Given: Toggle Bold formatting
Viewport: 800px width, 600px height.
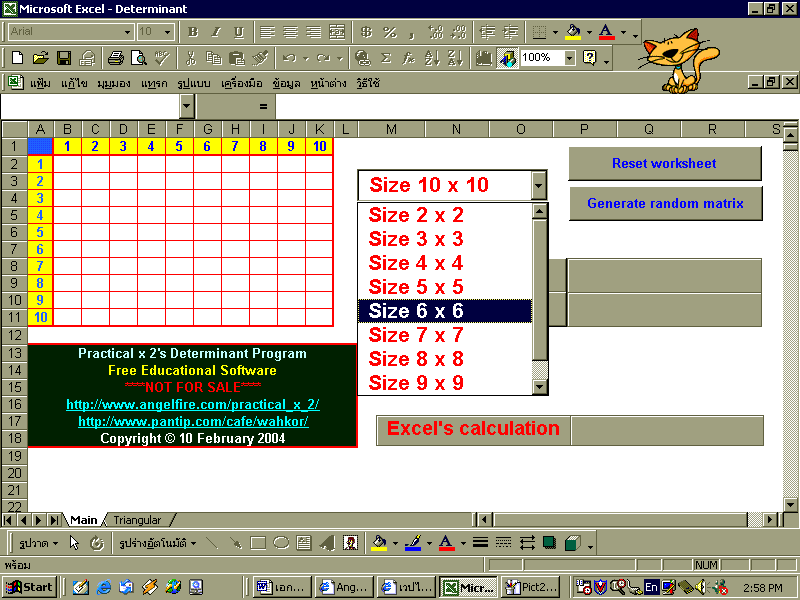Looking at the screenshot, I should (193, 32).
